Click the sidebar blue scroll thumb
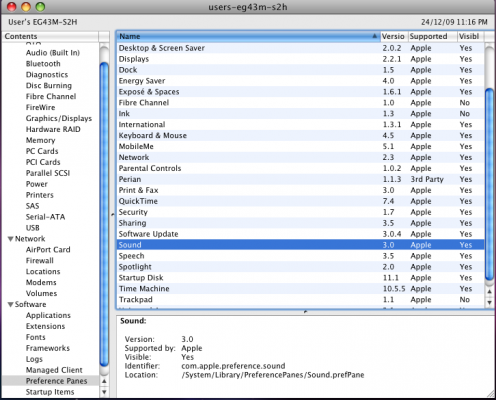This screenshot has width=496, height=400. pos(104,214)
